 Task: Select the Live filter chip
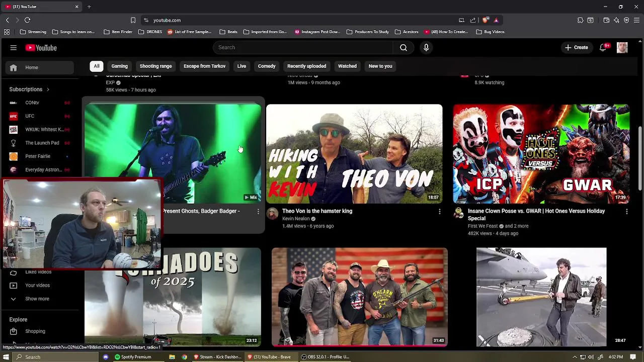click(x=242, y=66)
